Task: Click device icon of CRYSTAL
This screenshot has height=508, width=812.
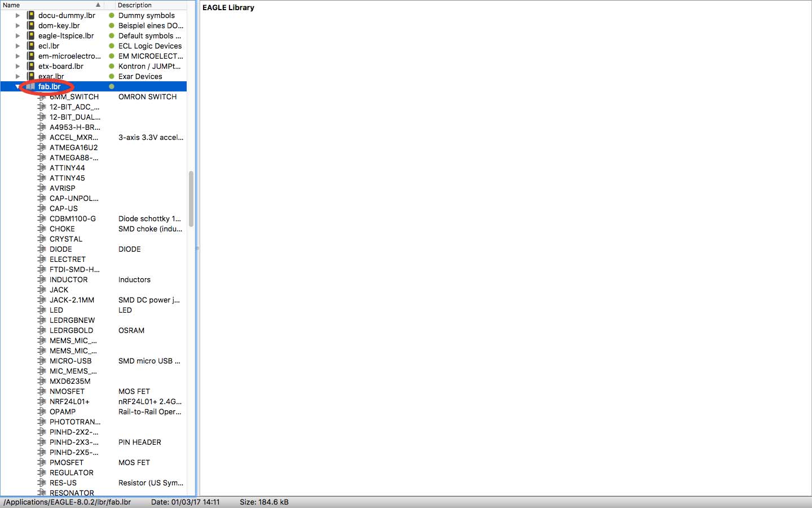Action: tap(42, 239)
